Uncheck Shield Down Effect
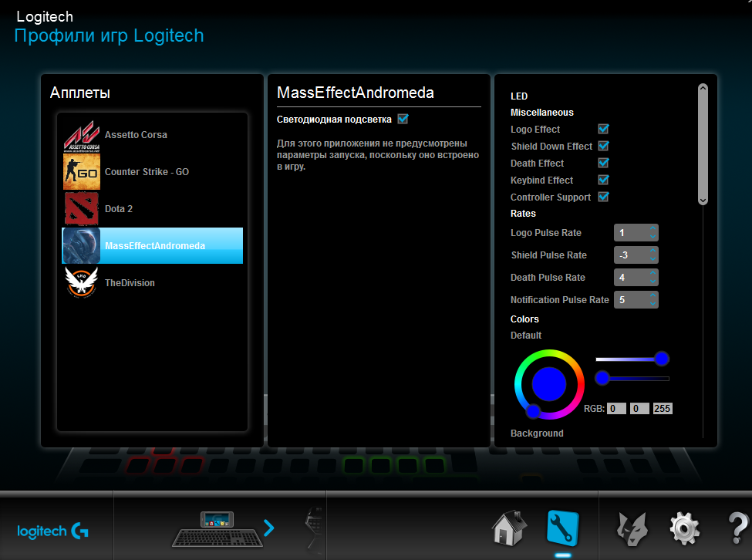The image size is (752, 560). (x=603, y=146)
